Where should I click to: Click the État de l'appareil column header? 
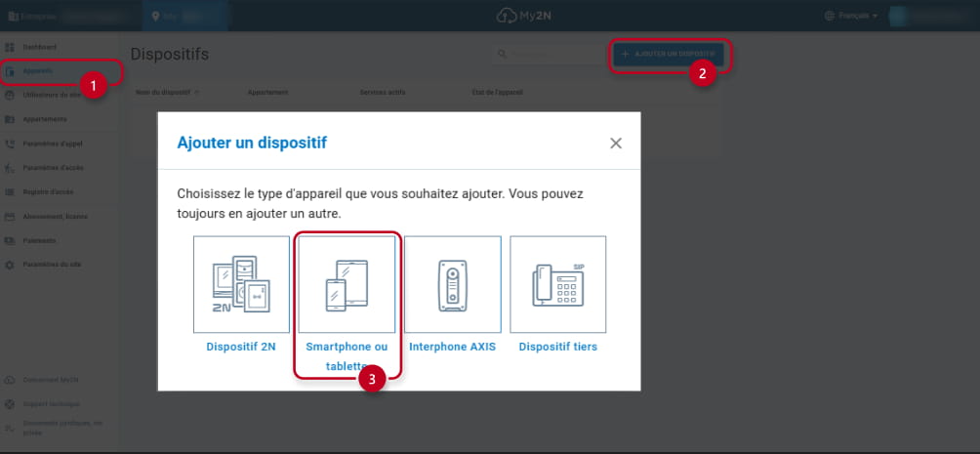[498, 92]
